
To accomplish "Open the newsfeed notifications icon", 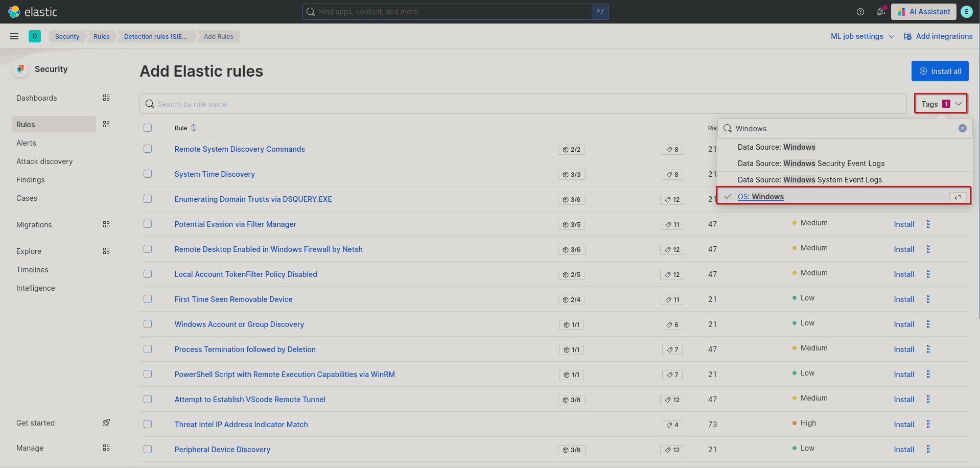I will click(881, 12).
